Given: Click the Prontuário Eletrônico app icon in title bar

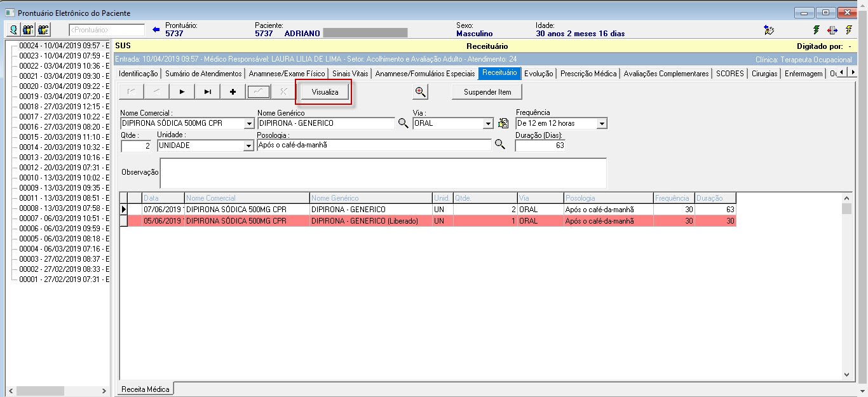Looking at the screenshot, I should click(x=10, y=13).
